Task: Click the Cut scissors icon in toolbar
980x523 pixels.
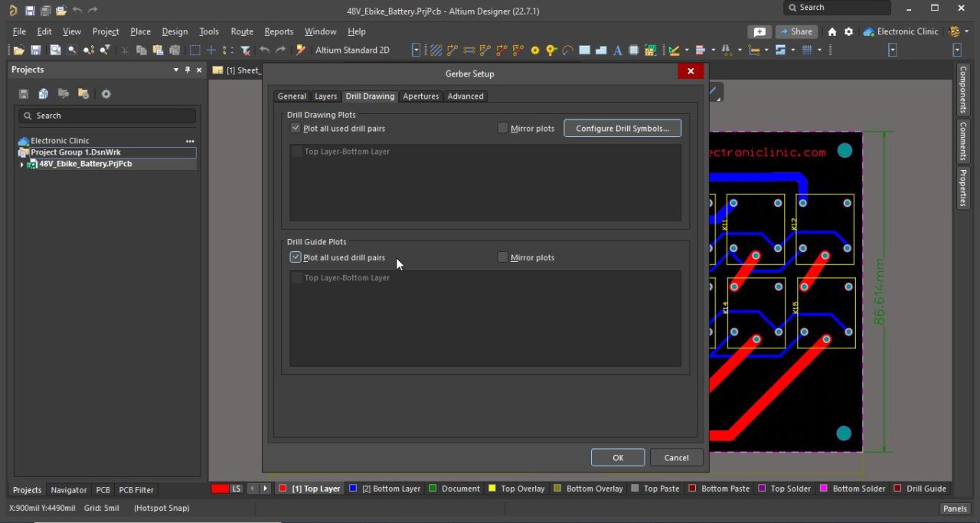Action: pyautogui.click(x=125, y=50)
